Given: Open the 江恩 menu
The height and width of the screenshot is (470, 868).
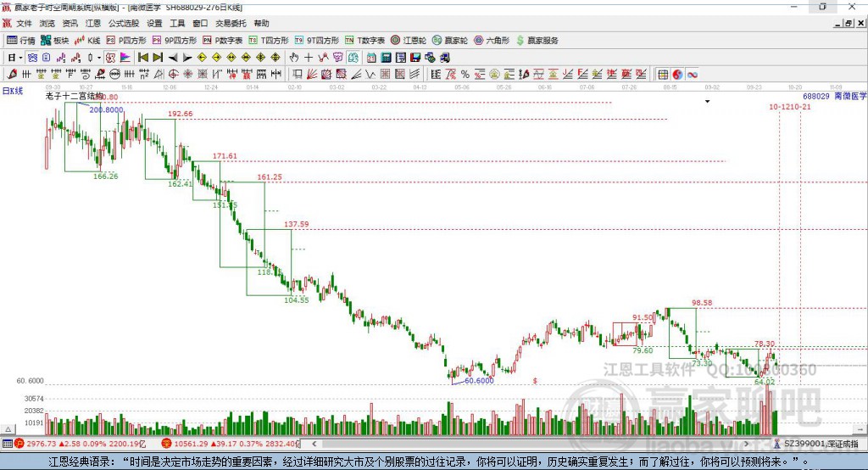Looking at the screenshot, I should [x=93, y=23].
